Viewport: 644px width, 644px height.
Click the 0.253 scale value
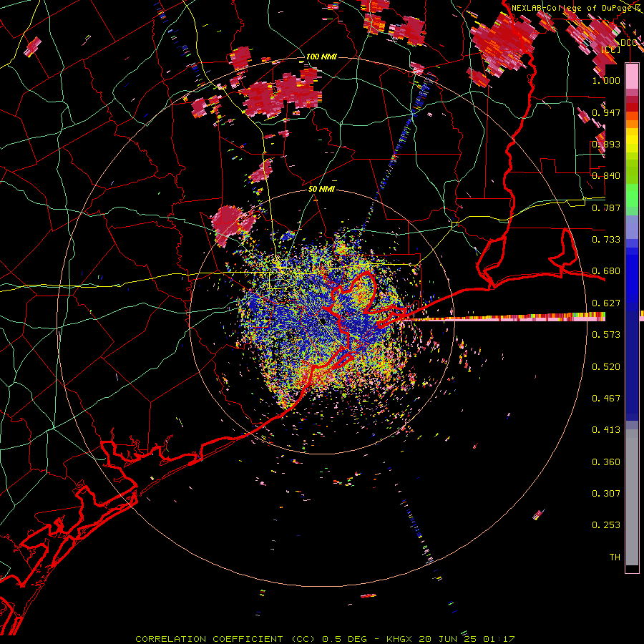coord(606,525)
